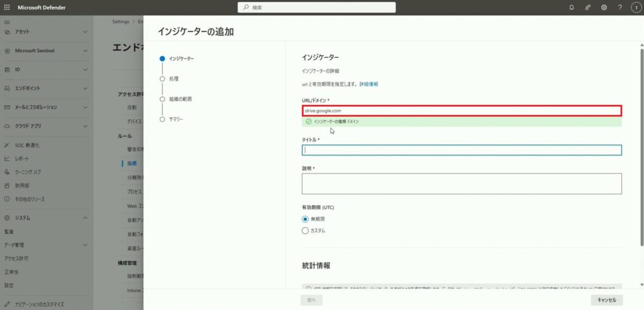Click the panel's vertical scrollbar

(641, 145)
